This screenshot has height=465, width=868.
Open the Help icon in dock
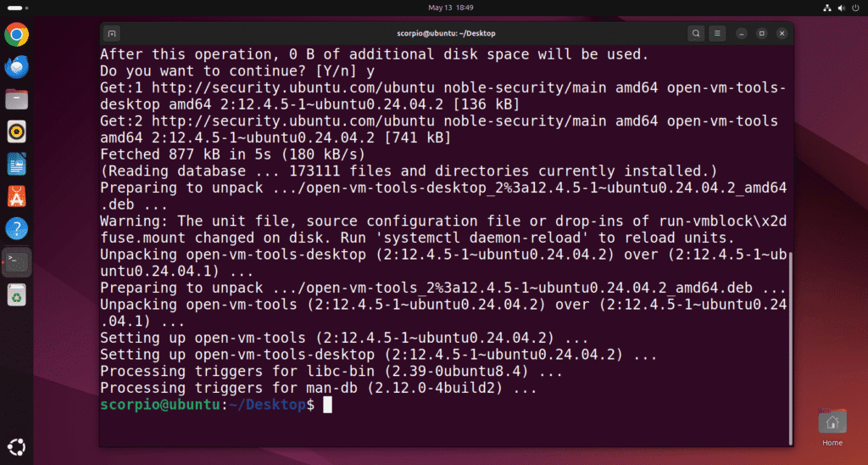17,228
